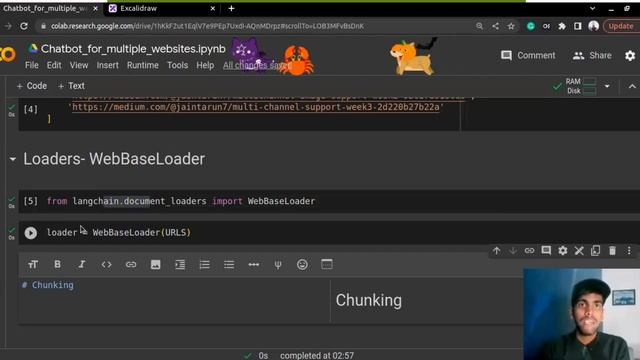This screenshot has width=640, height=360.
Task: Format as code in text toolbar
Action: (106, 264)
